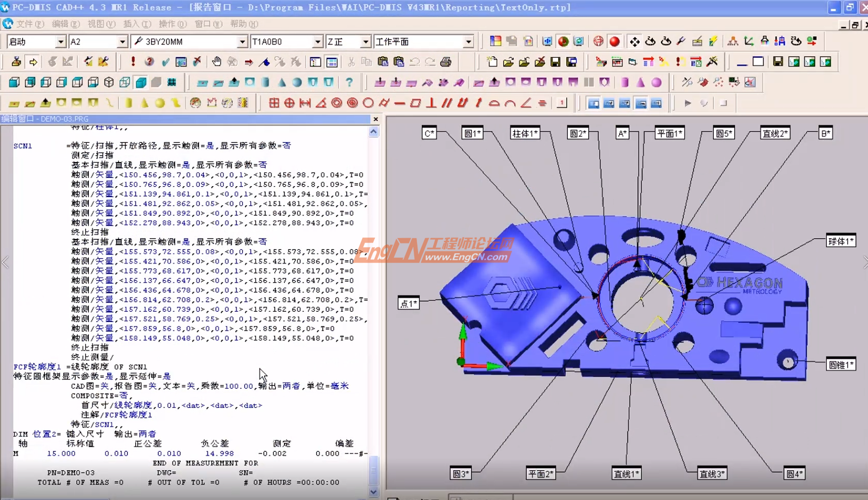Click the 平面2* feature label
Image resolution: width=868 pixels, height=500 pixels.
pos(541,473)
